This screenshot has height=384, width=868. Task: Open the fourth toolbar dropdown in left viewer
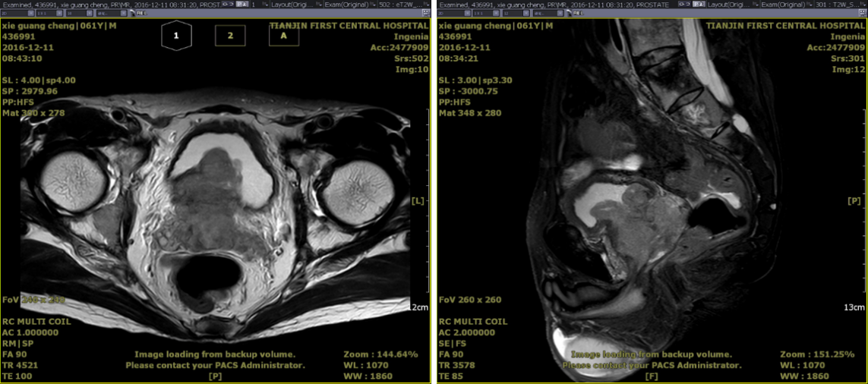tap(112, 13)
